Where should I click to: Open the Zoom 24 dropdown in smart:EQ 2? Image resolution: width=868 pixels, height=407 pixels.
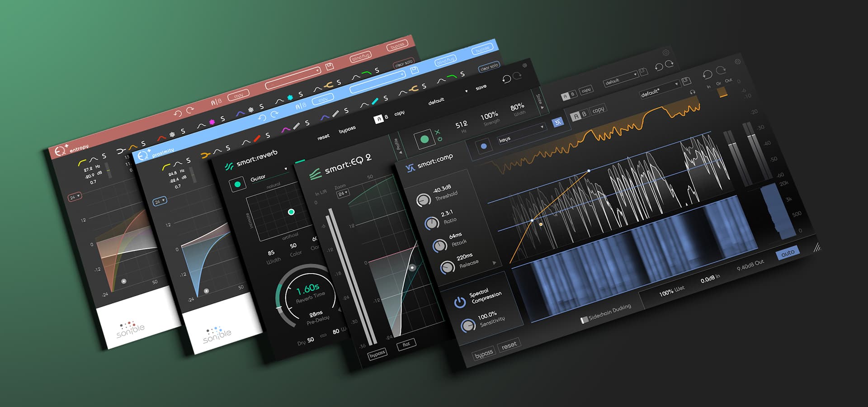click(344, 193)
